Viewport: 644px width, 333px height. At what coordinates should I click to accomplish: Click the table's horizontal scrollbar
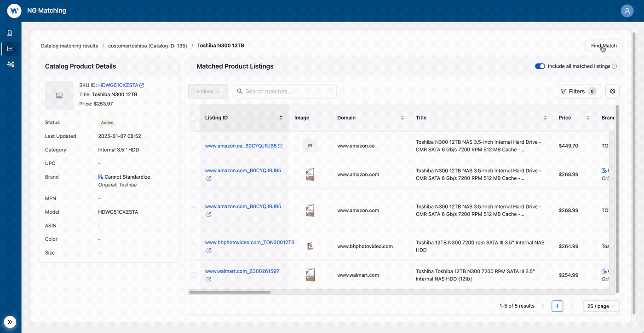point(230,292)
